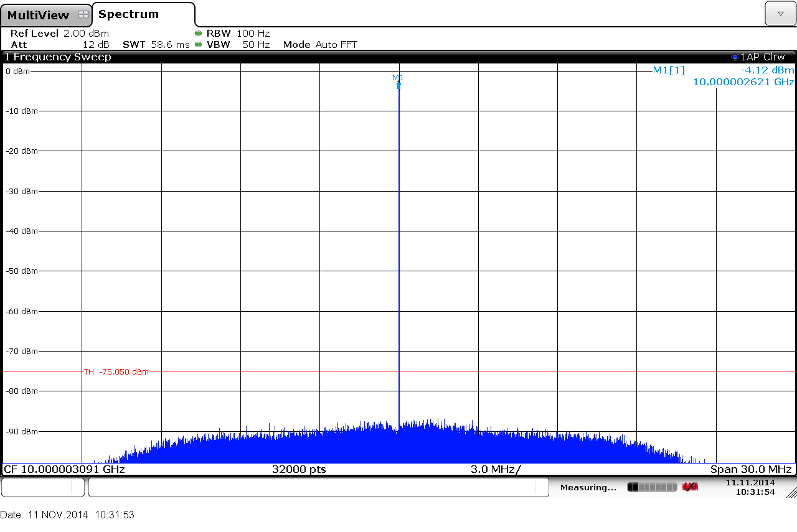The image size is (797, 532).
Task: Click the TH -75.050 dBm threshold line label
Action: coord(116,371)
